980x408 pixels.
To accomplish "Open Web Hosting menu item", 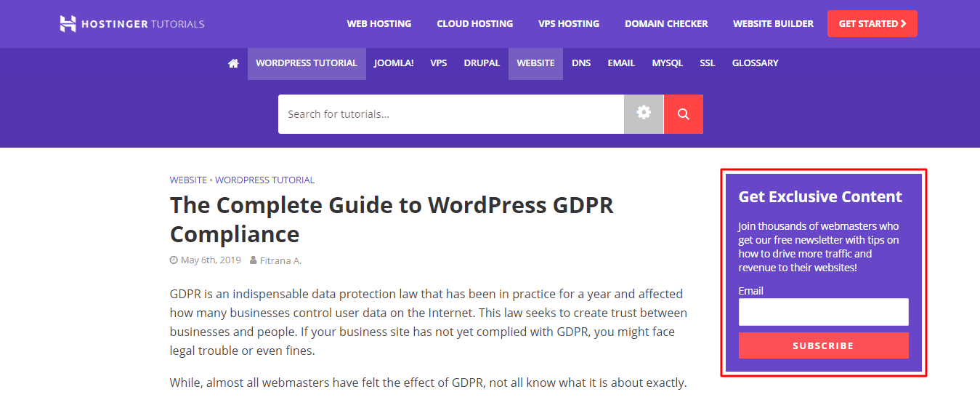I will tap(379, 23).
